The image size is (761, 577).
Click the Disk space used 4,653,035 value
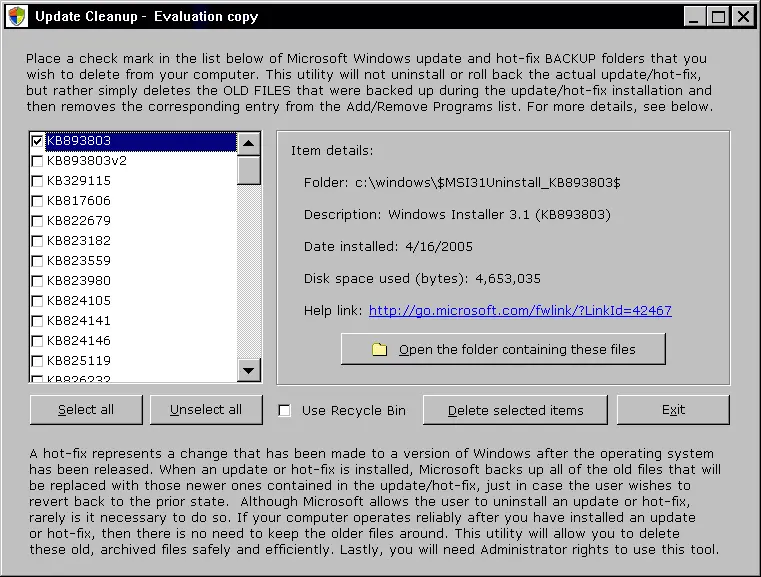[508, 279]
